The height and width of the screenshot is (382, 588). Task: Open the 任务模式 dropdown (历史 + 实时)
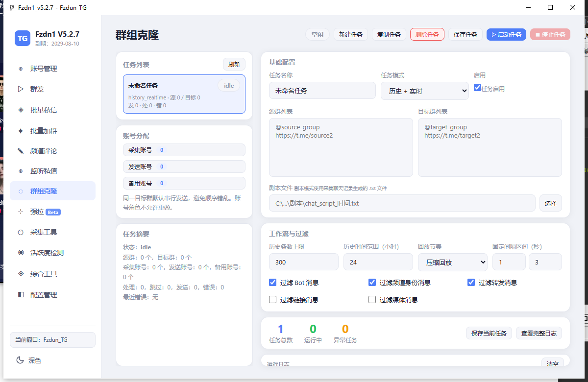(425, 91)
